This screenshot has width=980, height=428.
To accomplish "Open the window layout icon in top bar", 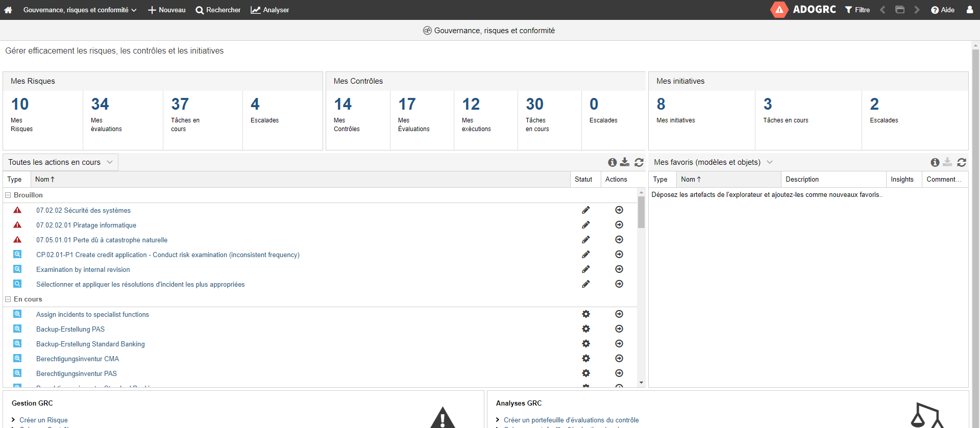I will [900, 10].
